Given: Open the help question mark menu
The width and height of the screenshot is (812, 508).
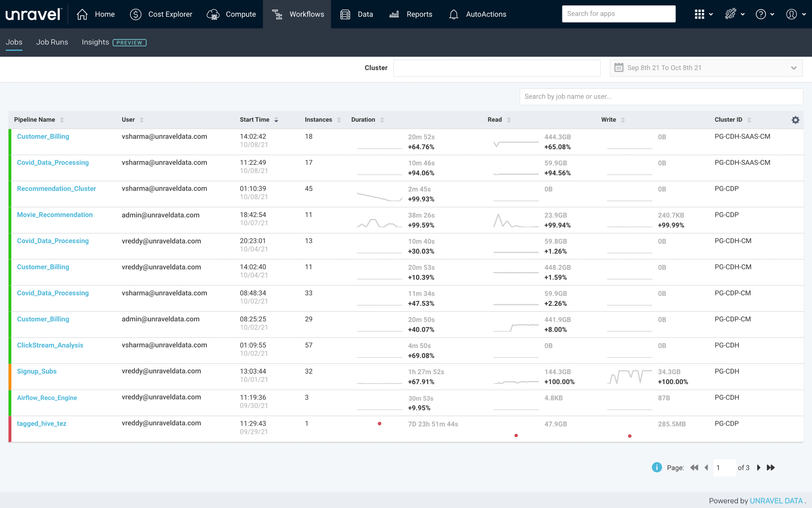Looking at the screenshot, I should (761, 14).
